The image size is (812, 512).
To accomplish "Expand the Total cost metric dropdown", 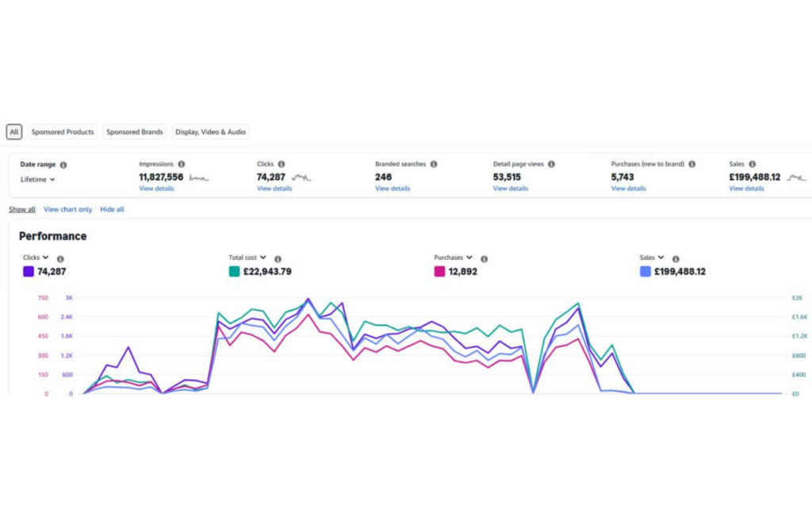I will (247, 258).
